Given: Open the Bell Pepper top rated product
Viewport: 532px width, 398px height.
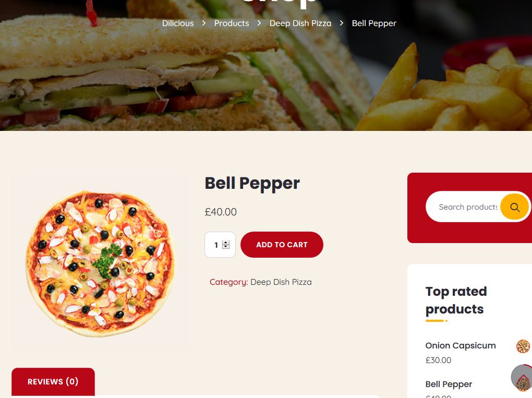Looking at the screenshot, I should point(449,384).
